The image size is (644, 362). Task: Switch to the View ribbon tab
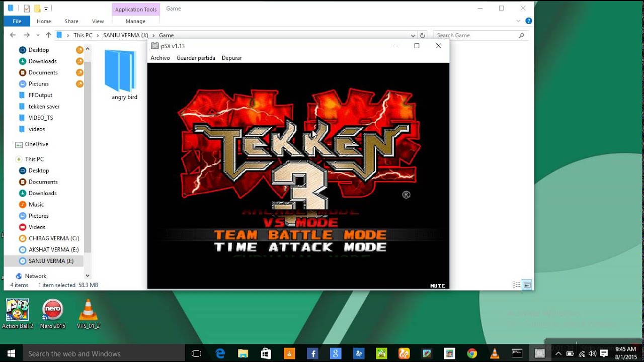pos(98,21)
